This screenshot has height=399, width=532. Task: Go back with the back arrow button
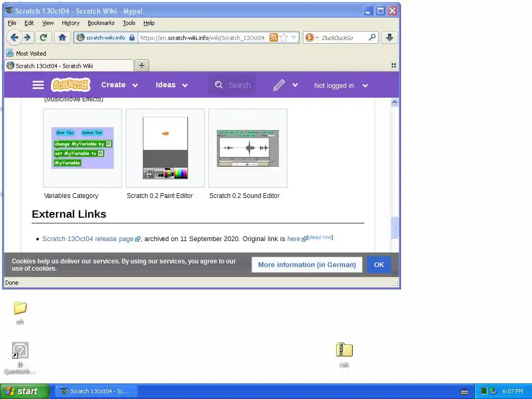(x=14, y=37)
